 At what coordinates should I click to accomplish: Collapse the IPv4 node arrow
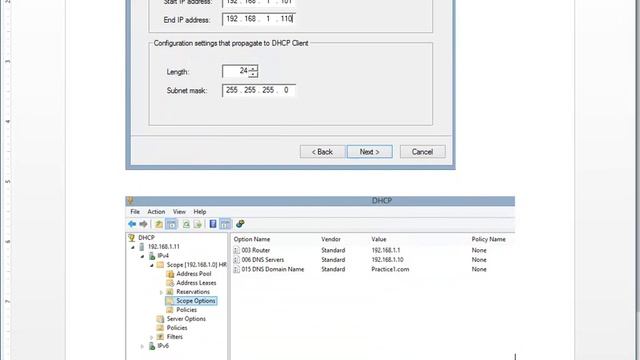click(x=142, y=256)
